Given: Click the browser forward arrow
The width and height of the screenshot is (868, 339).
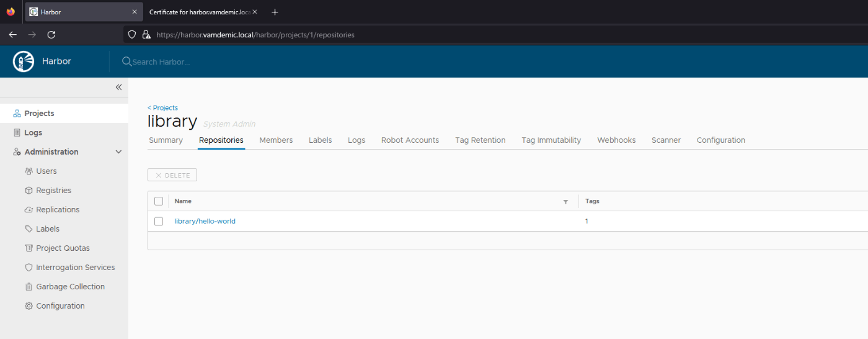Looking at the screenshot, I should [32, 35].
